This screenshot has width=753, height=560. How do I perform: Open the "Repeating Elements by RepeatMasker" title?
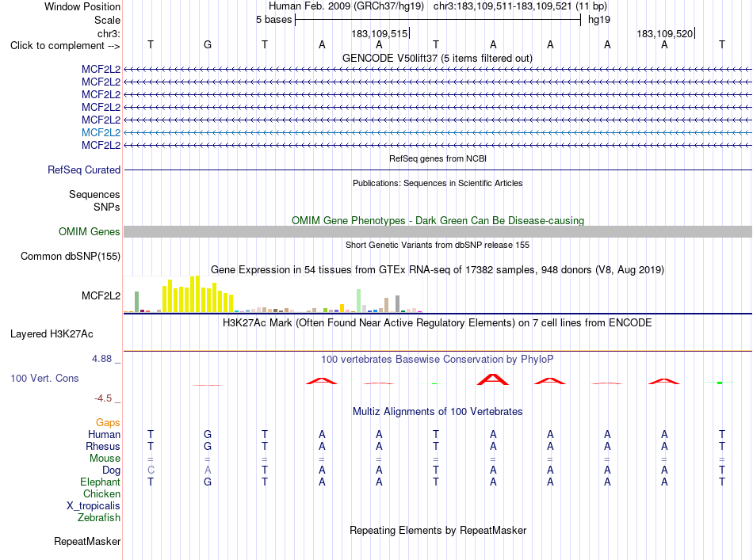[x=438, y=530]
